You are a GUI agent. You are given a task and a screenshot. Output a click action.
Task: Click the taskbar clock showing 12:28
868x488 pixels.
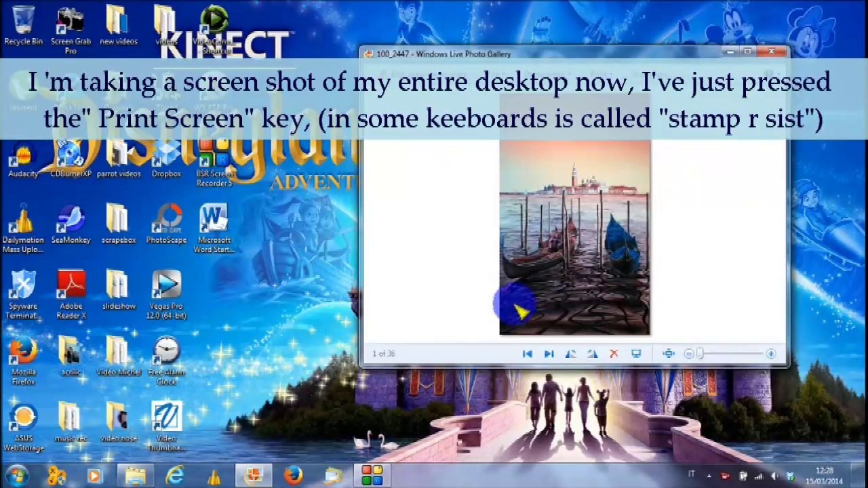(x=825, y=476)
